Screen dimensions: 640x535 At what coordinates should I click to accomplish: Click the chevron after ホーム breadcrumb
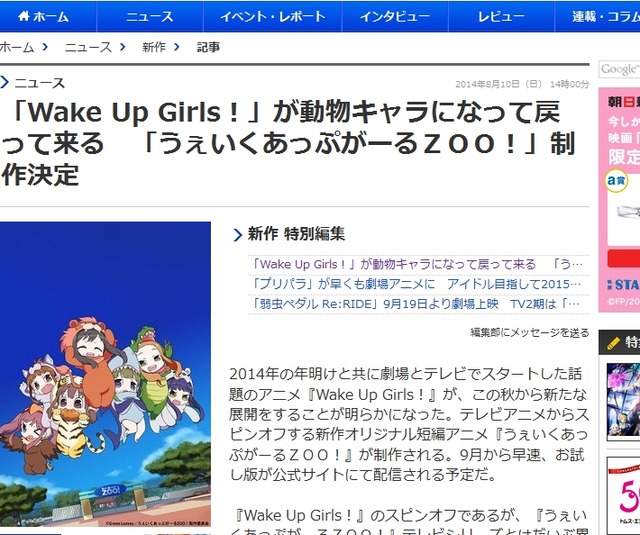click(x=45, y=47)
